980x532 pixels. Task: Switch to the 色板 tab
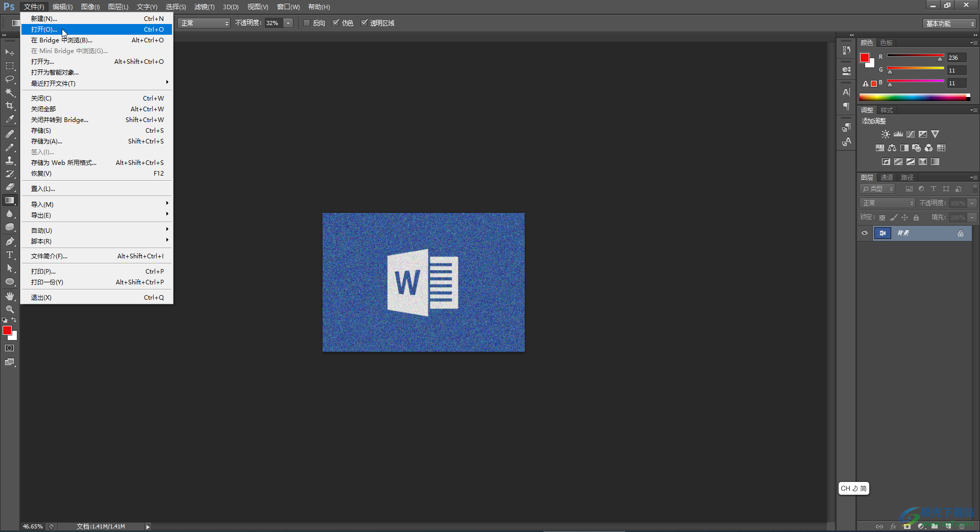(x=887, y=43)
